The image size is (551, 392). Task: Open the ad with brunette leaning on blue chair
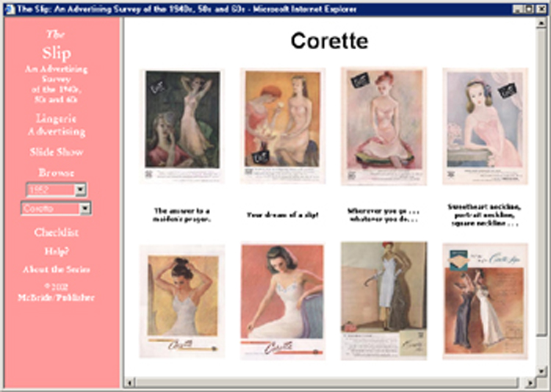pos(283,301)
